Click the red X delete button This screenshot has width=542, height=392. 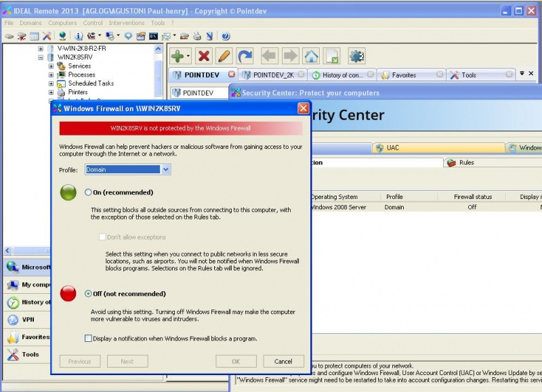(204, 56)
